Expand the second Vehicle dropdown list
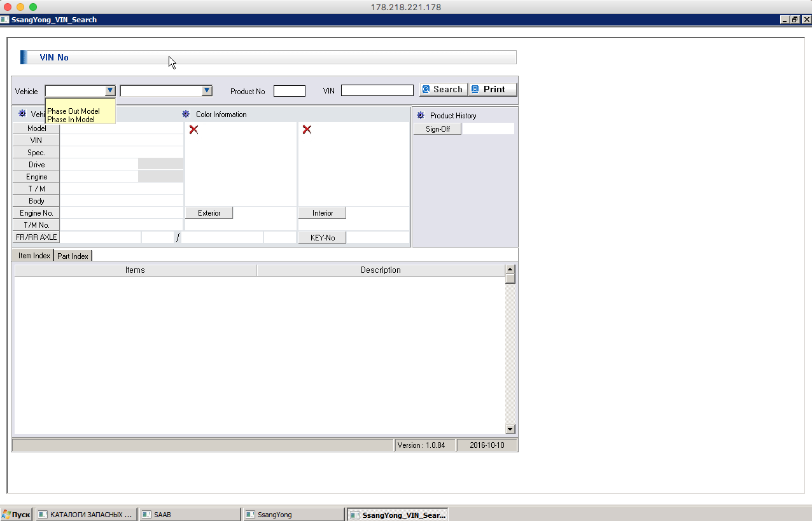Image resolution: width=812 pixels, height=521 pixels. pyautogui.click(x=207, y=91)
